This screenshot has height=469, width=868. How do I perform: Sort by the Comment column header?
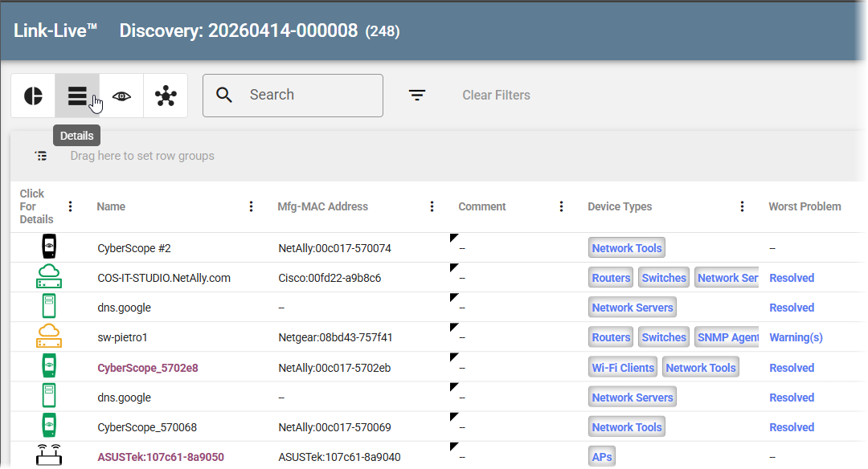click(x=481, y=206)
